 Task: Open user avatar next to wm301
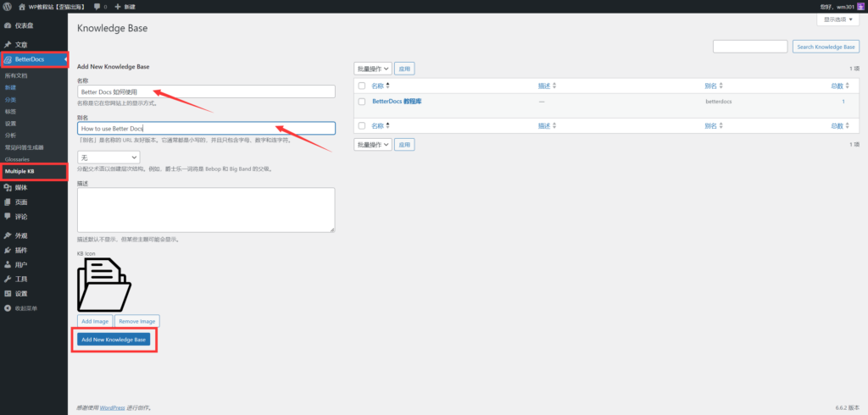pos(860,7)
